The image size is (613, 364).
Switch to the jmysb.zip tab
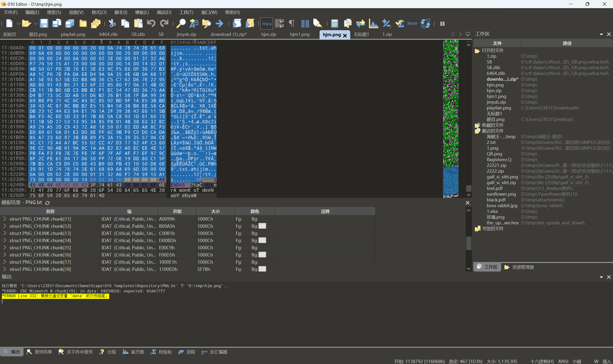(x=186, y=34)
